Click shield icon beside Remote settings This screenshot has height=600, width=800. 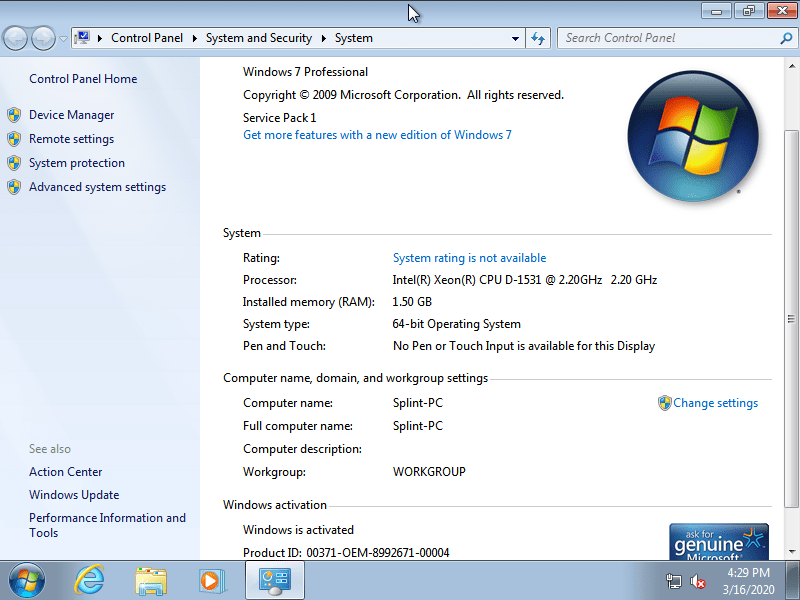14,139
